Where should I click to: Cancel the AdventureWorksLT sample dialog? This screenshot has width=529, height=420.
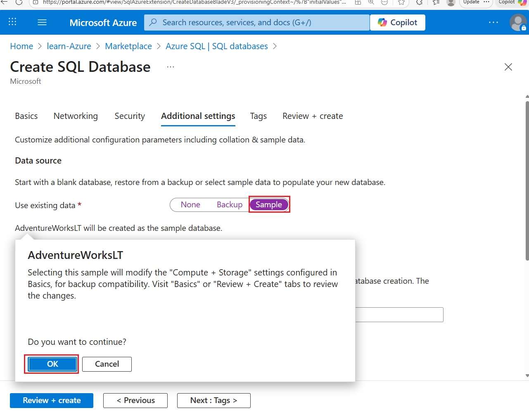107,364
